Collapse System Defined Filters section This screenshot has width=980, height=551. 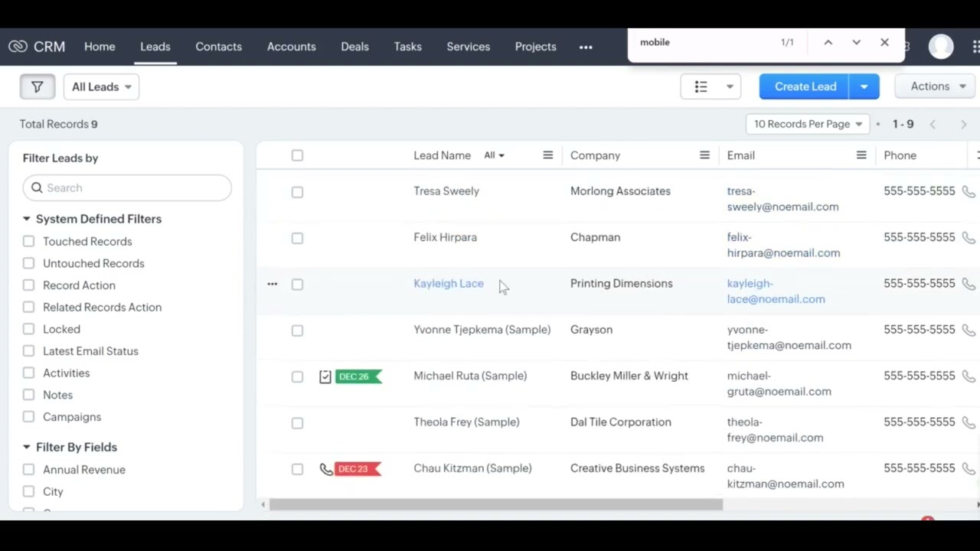click(26, 219)
